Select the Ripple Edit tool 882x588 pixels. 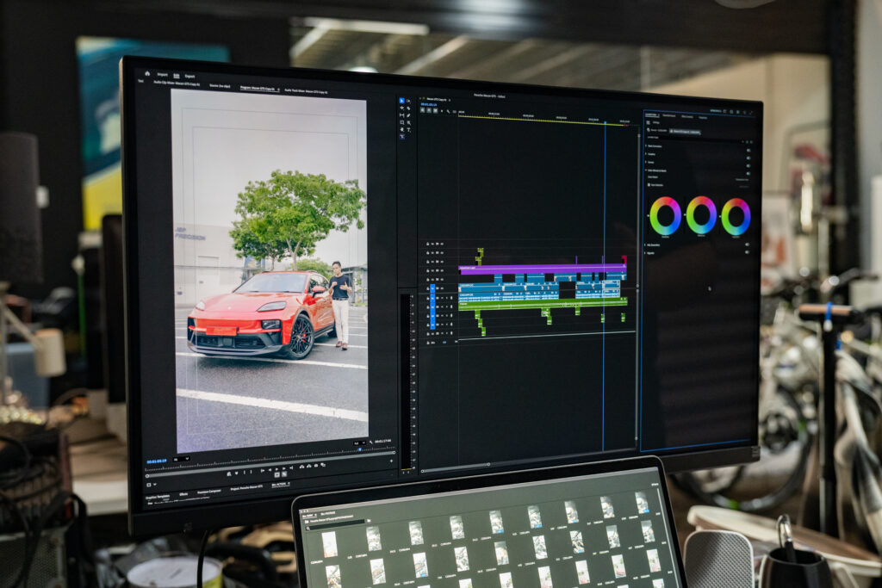point(401,108)
